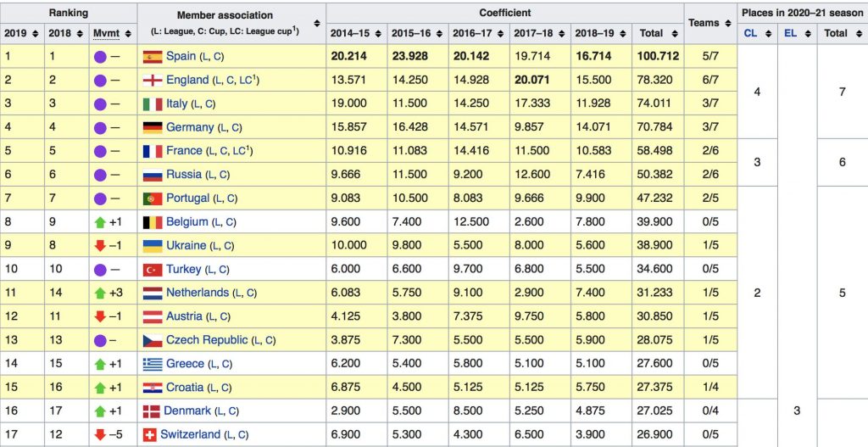Viewport: 868px width, 447px height.
Task: Click Spain's 100.712 total coefficient cell
Action: (657, 56)
